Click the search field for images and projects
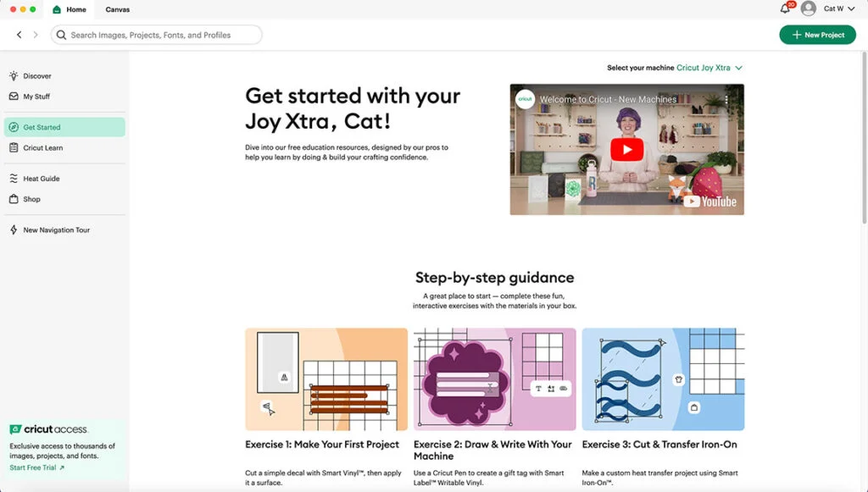The image size is (868, 492). click(156, 35)
